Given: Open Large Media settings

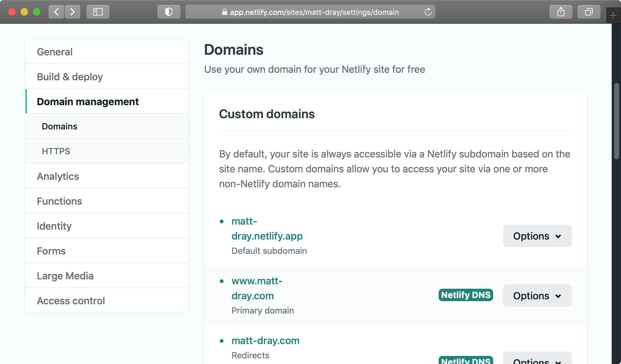Looking at the screenshot, I should (x=107, y=276).
